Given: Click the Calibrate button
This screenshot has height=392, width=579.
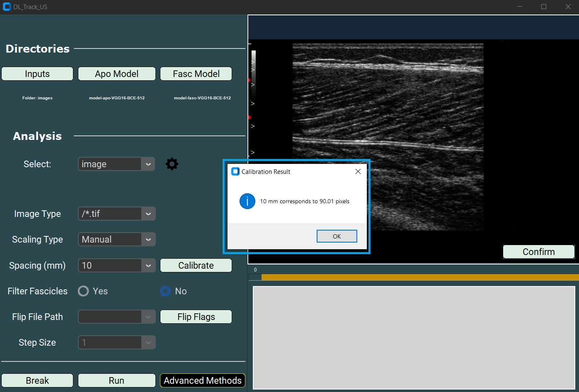Looking at the screenshot, I should point(196,265).
